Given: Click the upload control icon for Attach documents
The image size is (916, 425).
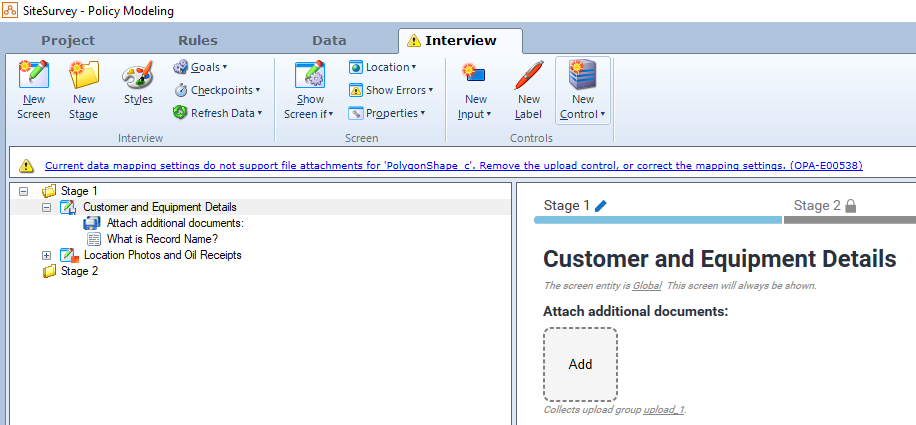Looking at the screenshot, I should 92,223.
